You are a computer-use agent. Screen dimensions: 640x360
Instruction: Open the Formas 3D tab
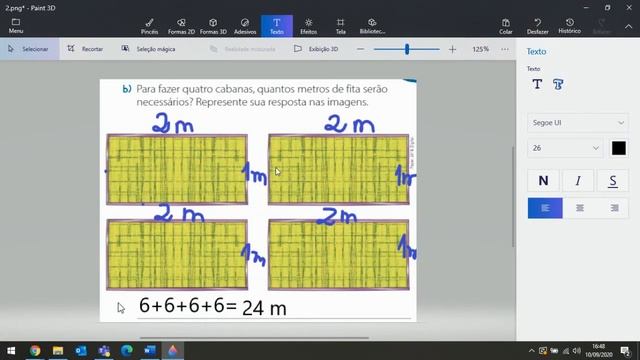pos(213,26)
